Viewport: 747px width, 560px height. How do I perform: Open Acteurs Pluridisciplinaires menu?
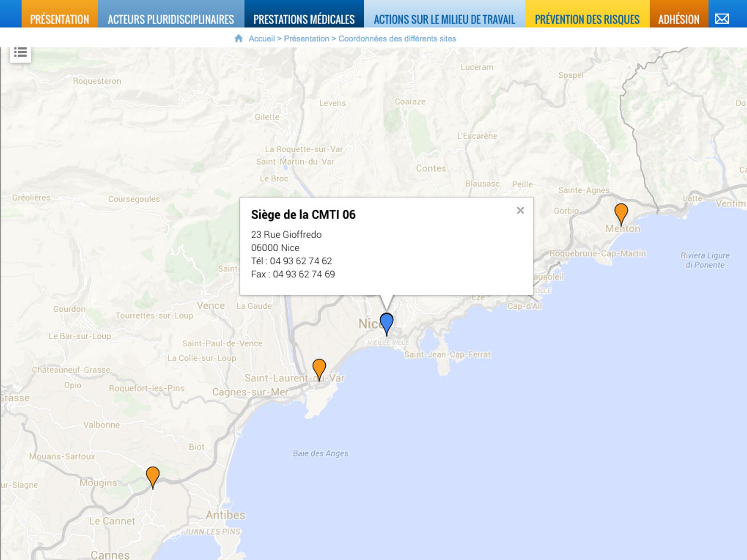point(171,19)
